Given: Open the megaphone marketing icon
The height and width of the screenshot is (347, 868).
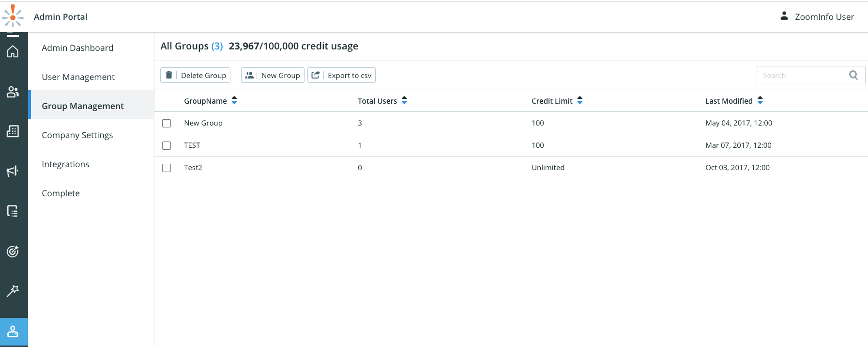Looking at the screenshot, I should coord(13,171).
